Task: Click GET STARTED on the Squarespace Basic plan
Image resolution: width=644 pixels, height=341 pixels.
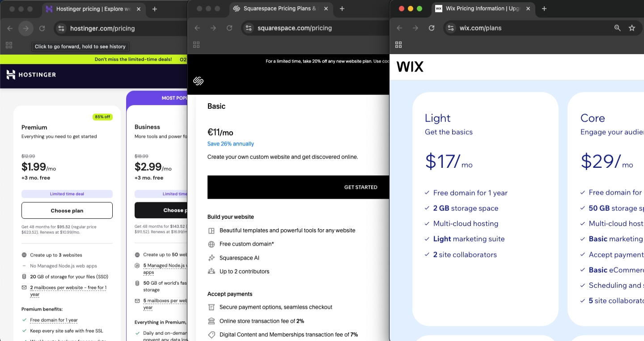Action: coord(360,187)
